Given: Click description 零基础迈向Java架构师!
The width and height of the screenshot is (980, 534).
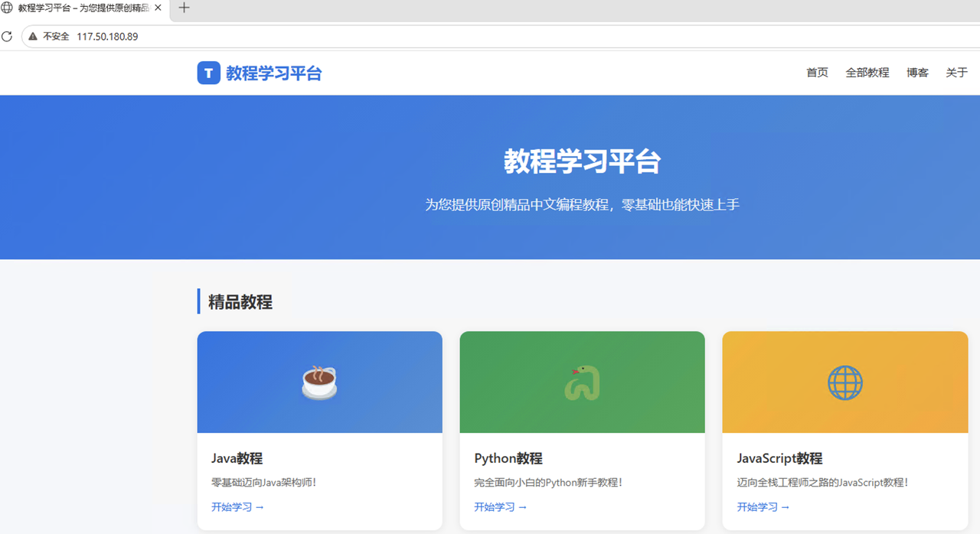Looking at the screenshot, I should click(264, 483).
